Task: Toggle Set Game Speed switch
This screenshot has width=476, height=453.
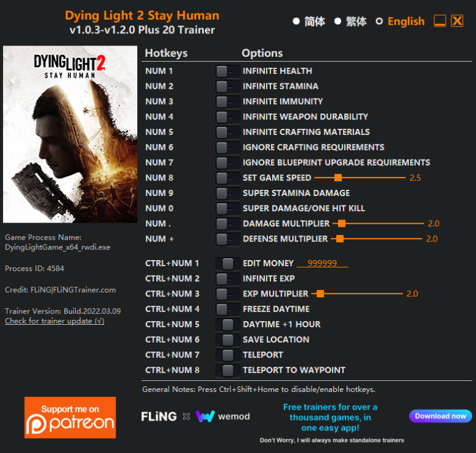Action: coord(228,178)
